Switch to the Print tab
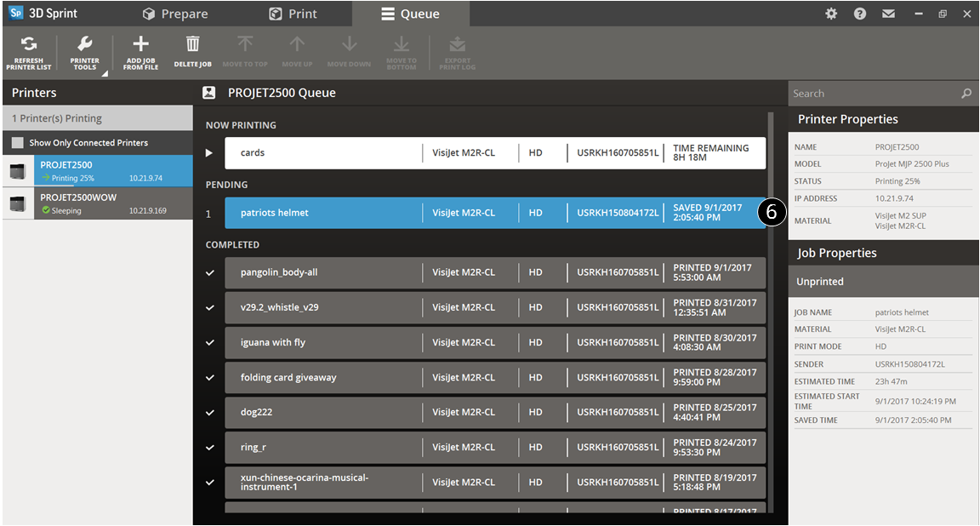The width and height of the screenshot is (980, 526). pos(293,14)
